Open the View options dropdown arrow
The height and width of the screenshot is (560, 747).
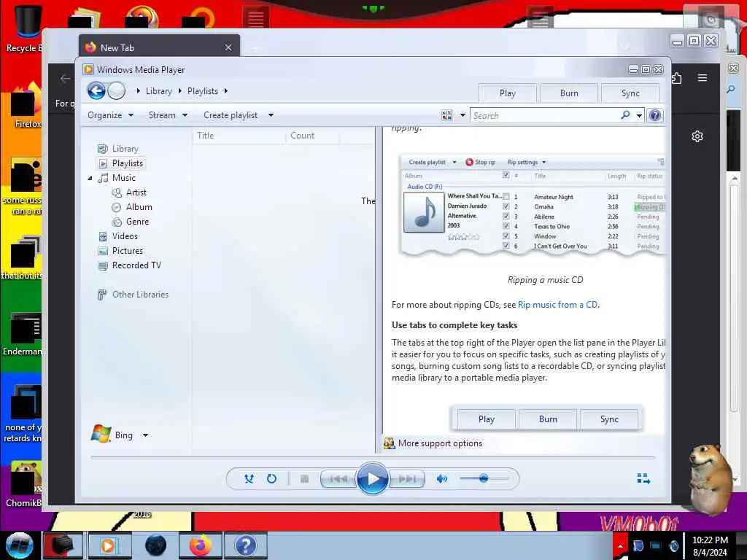[462, 115]
